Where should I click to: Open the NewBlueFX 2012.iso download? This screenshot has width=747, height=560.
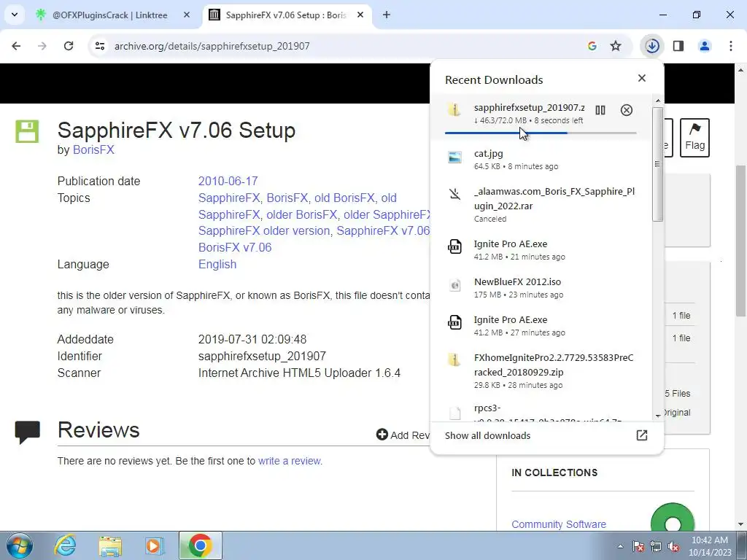[541, 287]
